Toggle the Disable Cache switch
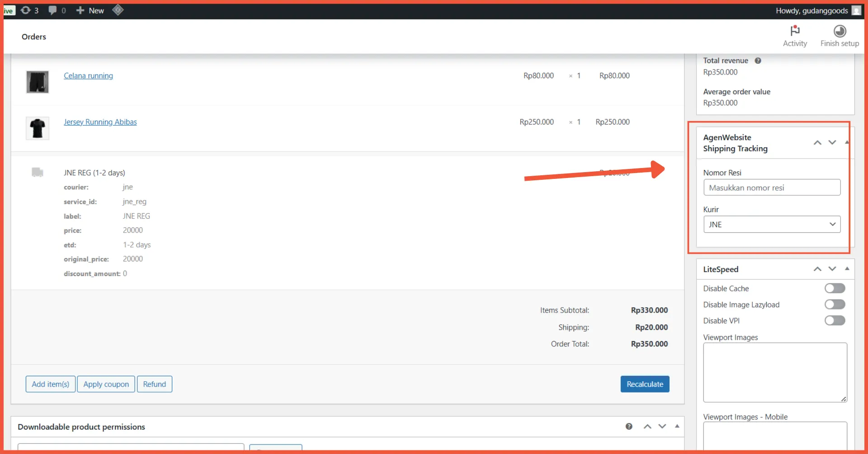This screenshot has width=868, height=454. [835, 288]
